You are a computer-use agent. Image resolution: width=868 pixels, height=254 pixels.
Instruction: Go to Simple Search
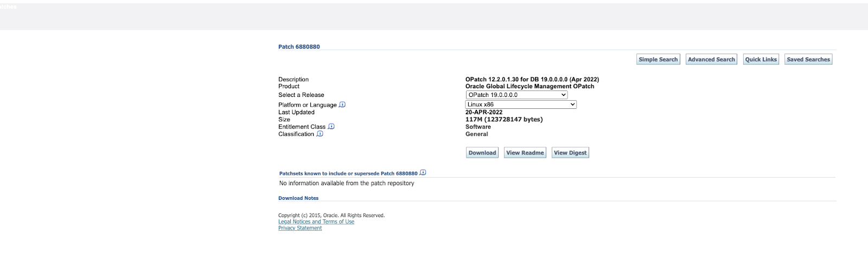click(658, 60)
